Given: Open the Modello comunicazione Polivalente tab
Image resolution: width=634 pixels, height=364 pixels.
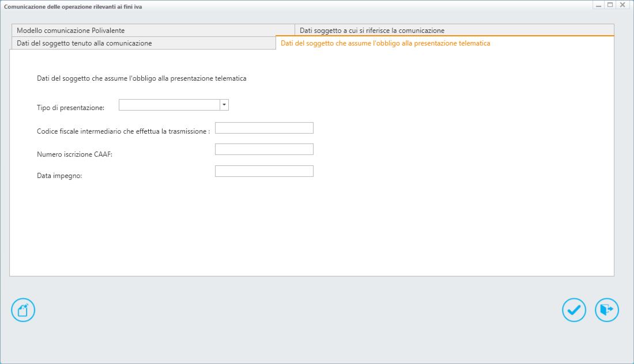Looking at the screenshot, I should [x=153, y=31].
